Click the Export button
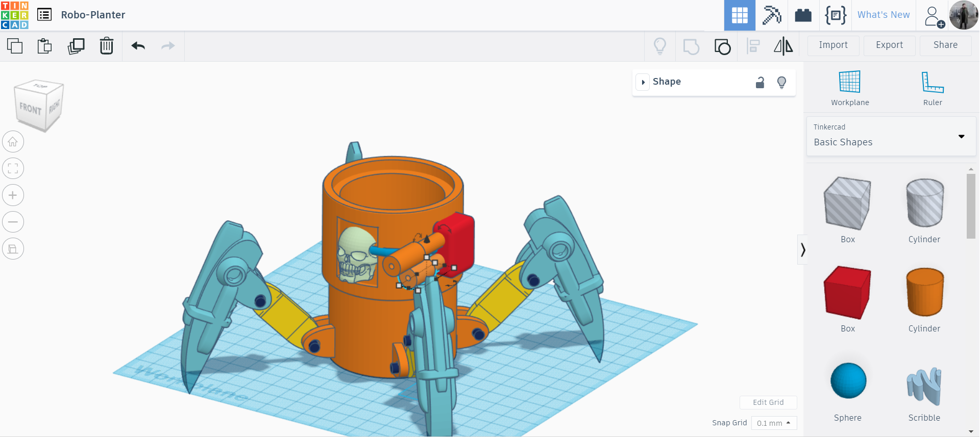Screen dimensions: 980x437 tap(889, 45)
